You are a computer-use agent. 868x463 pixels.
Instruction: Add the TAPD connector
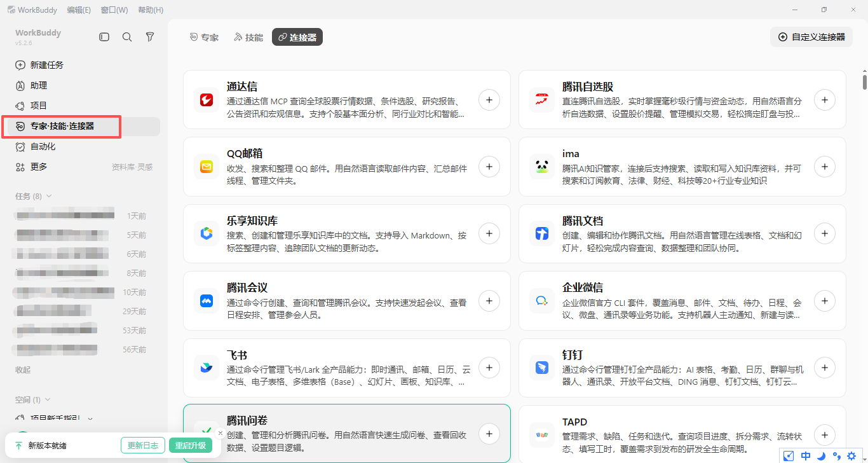(825, 434)
